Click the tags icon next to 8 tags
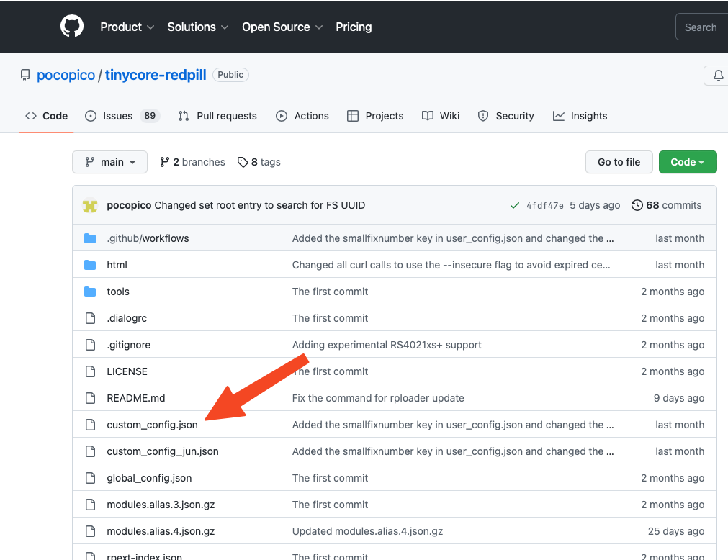The height and width of the screenshot is (560, 728). (x=243, y=162)
